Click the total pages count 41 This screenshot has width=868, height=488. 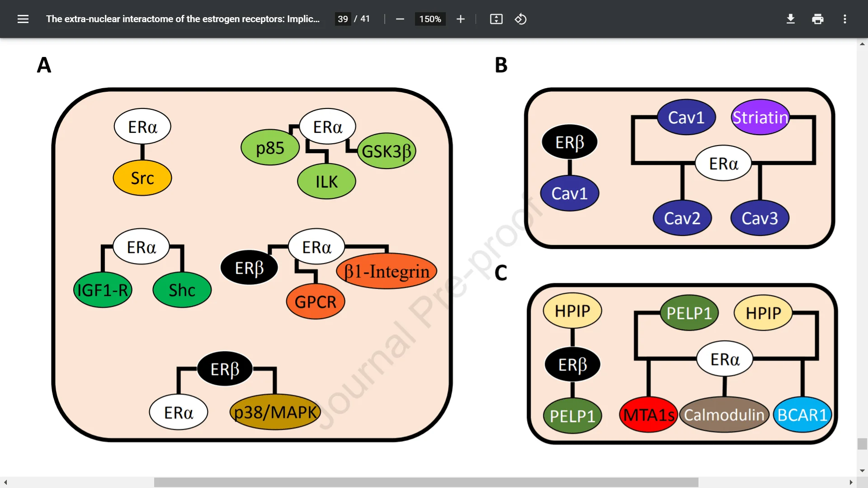(x=365, y=19)
